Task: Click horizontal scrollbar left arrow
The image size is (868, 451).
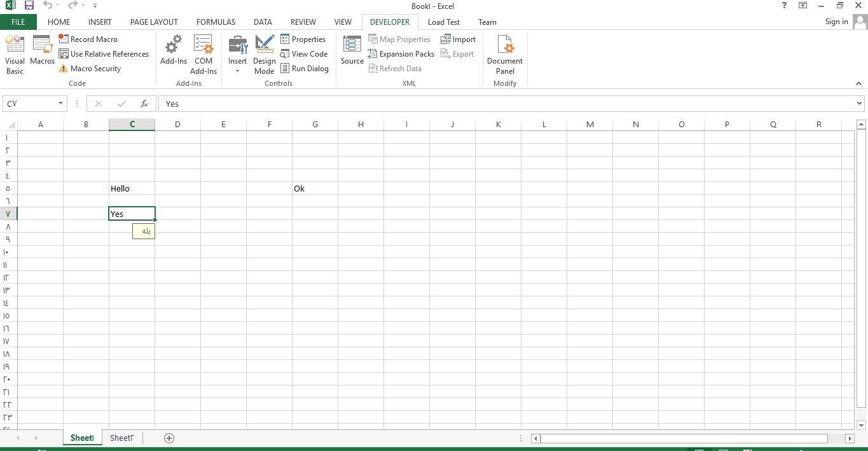Action: pos(536,438)
